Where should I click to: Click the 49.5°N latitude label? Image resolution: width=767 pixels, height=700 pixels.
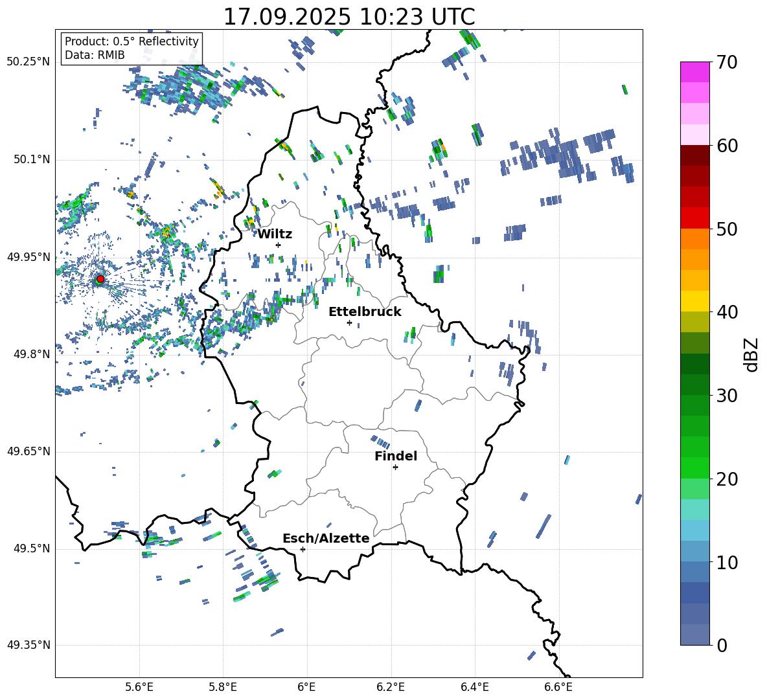pos(31,548)
